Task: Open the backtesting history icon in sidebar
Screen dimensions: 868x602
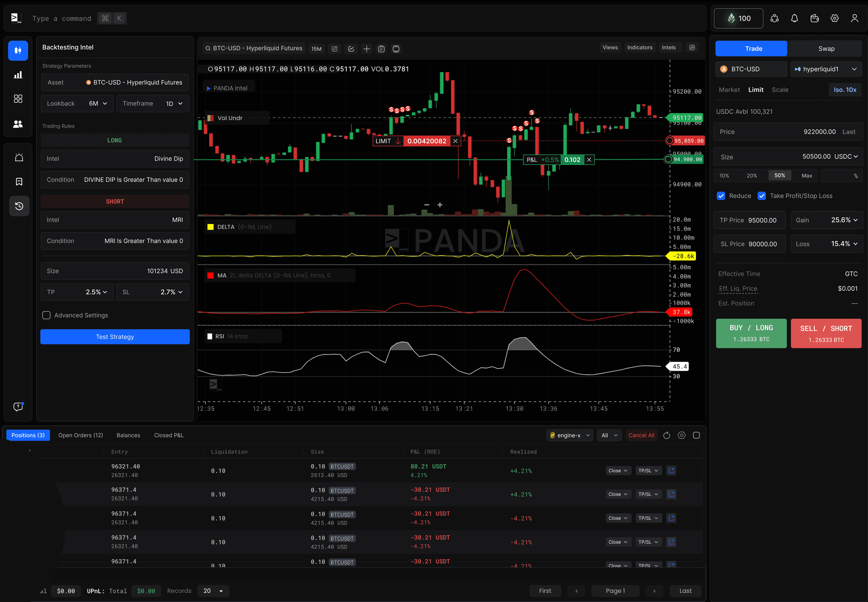Action: tap(19, 206)
